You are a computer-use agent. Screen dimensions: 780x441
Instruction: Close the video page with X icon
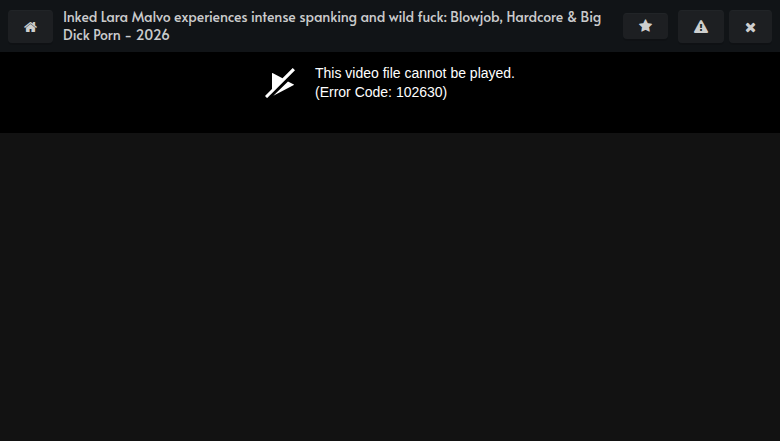coord(750,26)
